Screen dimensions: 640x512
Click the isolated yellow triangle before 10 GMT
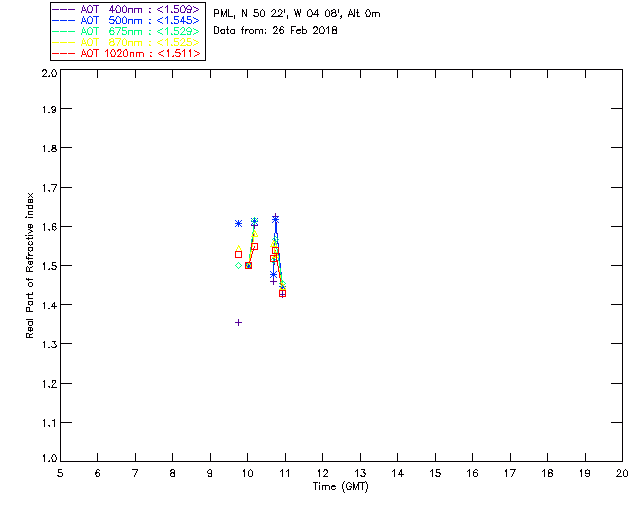point(238,248)
